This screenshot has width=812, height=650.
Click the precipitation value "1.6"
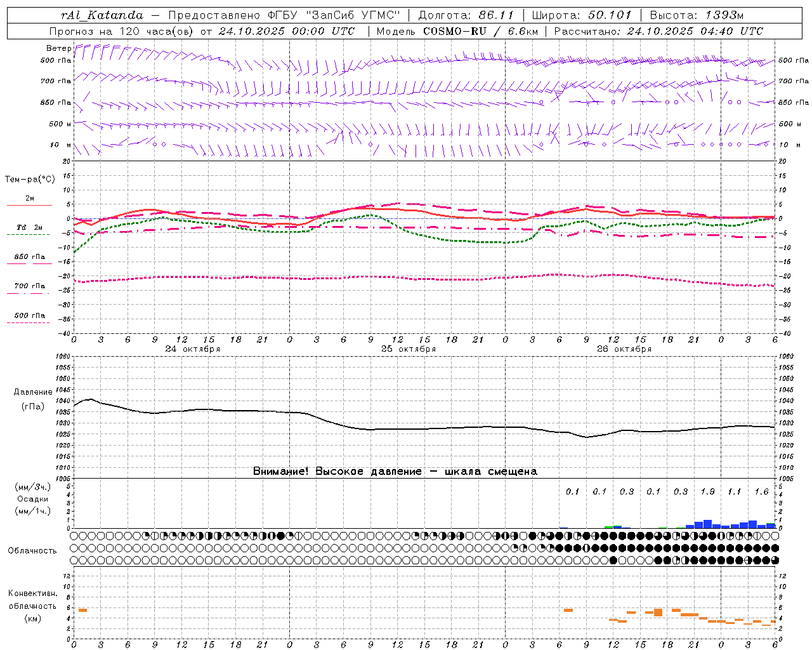[x=762, y=492]
